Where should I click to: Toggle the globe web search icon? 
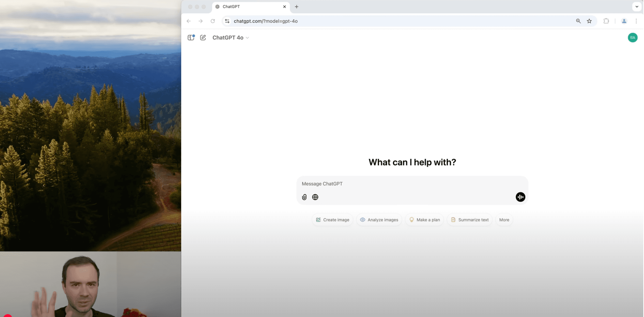[315, 197]
